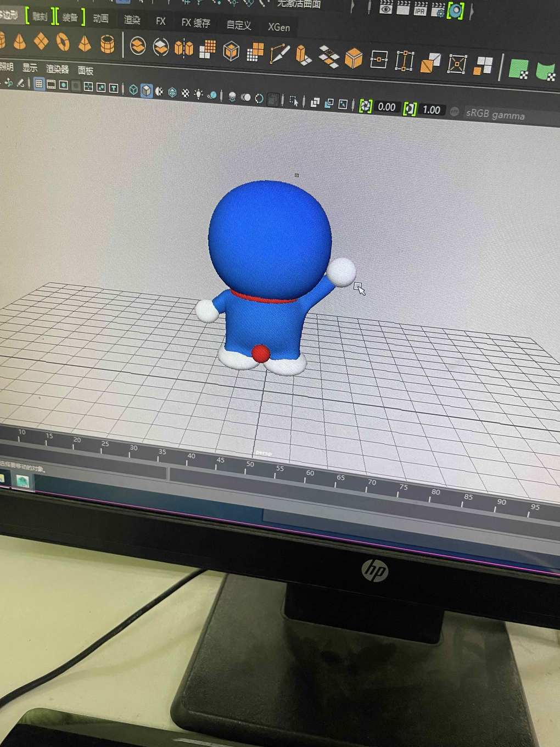Toggle textured display checker icon
Image resolution: width=560 pixels, height=747 pixels.
pos(186,93)
